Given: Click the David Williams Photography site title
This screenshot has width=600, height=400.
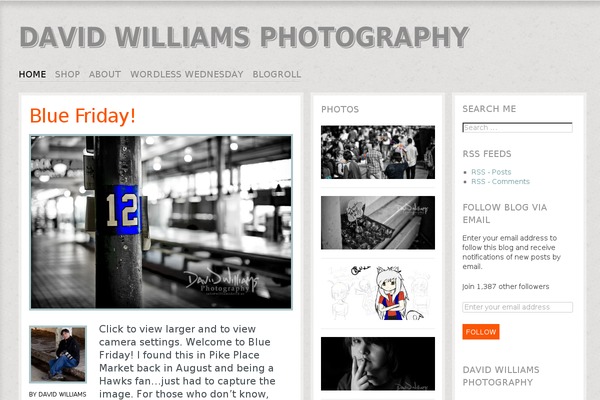Looking at the screenshot, I should [244, 37].
